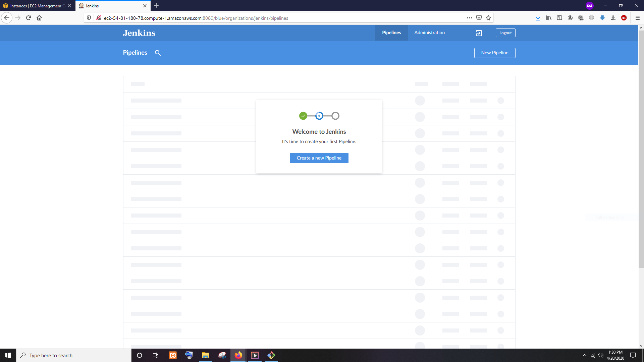Click the browser home icon
644x362 pixels.
pos(39,18)
